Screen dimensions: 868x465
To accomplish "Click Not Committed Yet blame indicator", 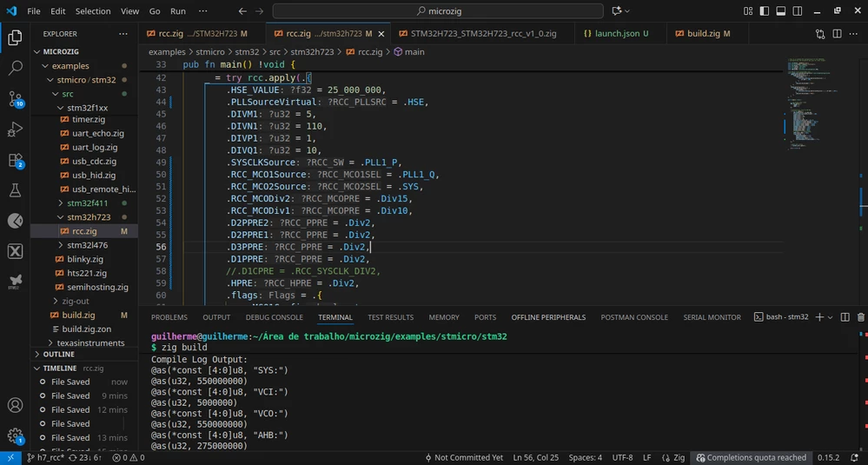I will pos(464,458).
